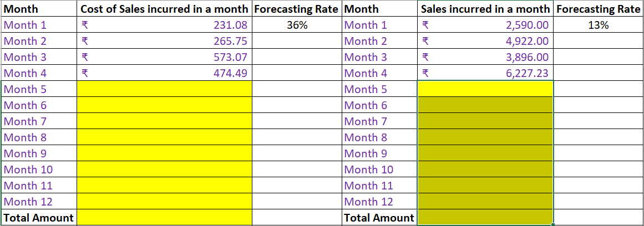This screenshot has width=644, height=226.
Task: Select the 'Month 10' label in the right table
Action: (x=369, y=169)
